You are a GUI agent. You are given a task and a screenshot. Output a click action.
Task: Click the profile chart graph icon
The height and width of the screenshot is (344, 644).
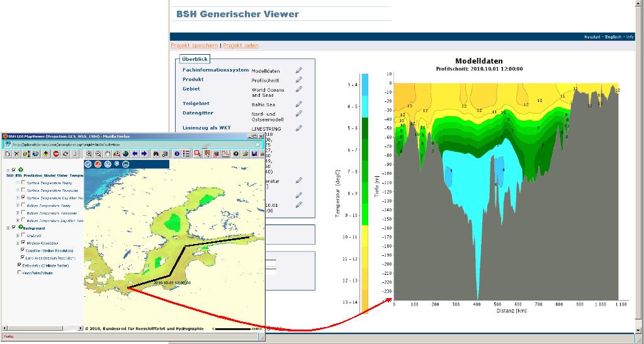point(225,153)
